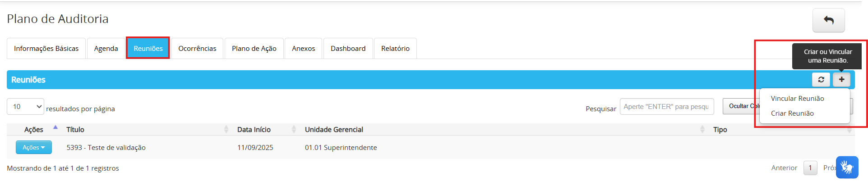Open the Ocultar Colunas dropdown
This screenshot has width=868, height=190.
[x=741, y=106]
